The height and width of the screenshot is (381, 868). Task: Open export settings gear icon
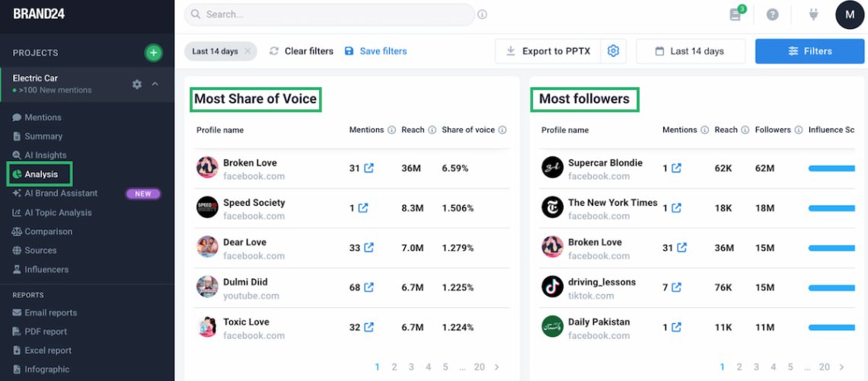(613, 51)
